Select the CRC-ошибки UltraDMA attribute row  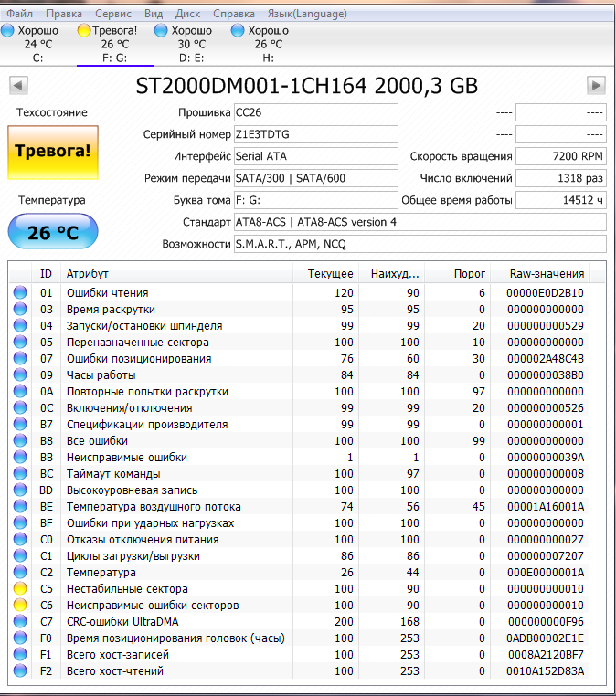[x=306, y=621]
